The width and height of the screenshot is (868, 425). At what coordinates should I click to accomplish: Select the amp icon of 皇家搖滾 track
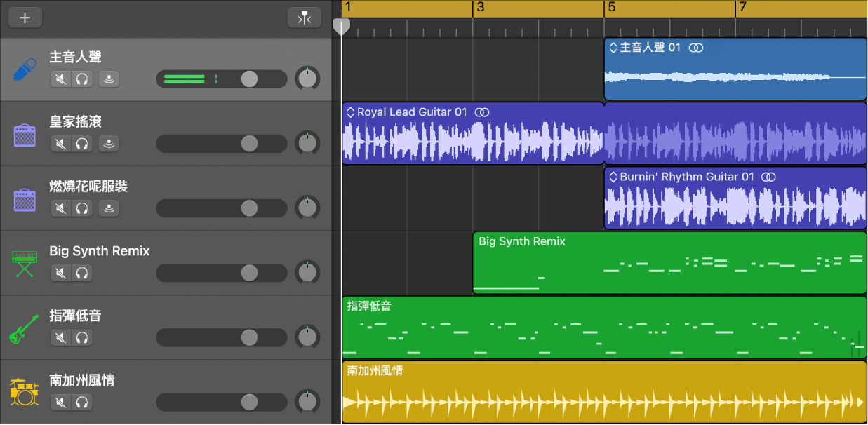[x=25, y=135]
